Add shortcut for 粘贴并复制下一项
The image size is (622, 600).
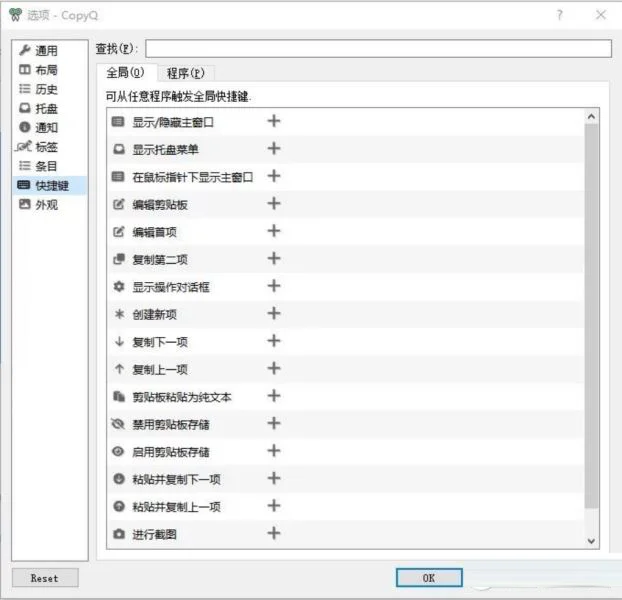274,478
